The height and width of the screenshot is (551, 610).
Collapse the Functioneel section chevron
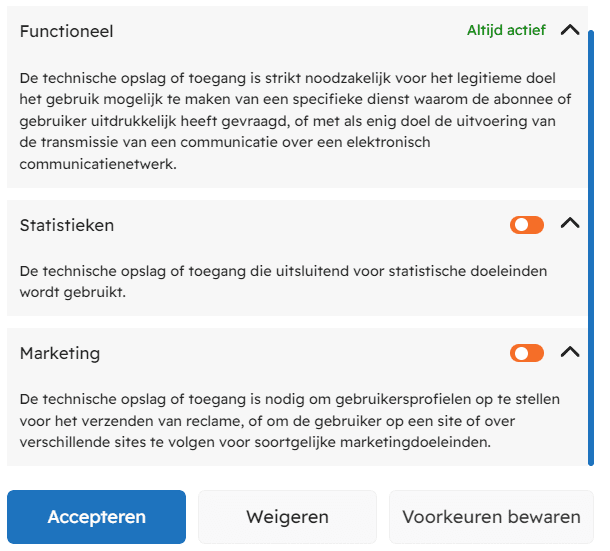570,30
